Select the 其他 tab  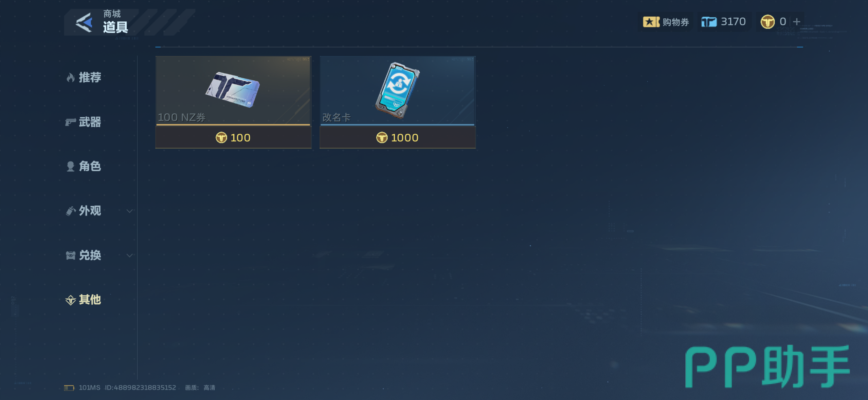point(84,300)
